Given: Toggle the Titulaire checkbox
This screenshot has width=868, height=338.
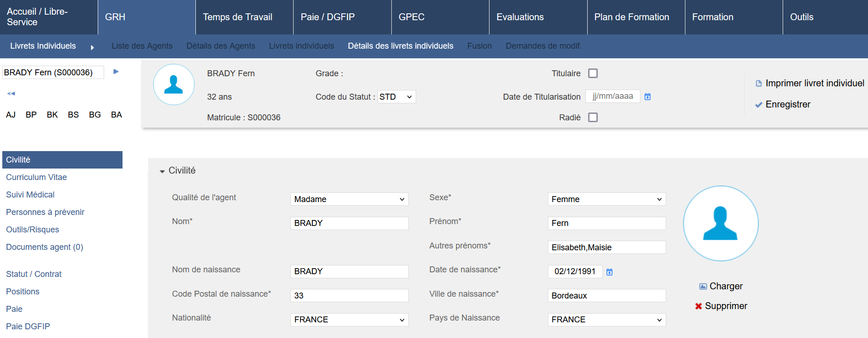Looking at the screenshot, I should click(x=593, y=73).
